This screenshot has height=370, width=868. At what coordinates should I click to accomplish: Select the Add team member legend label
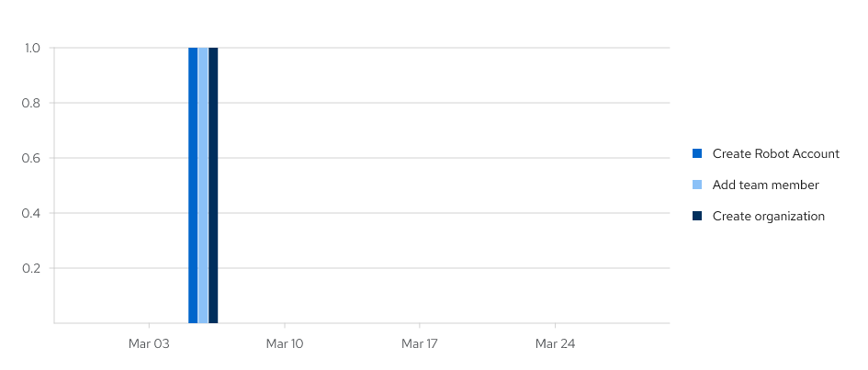coord(765,185)
